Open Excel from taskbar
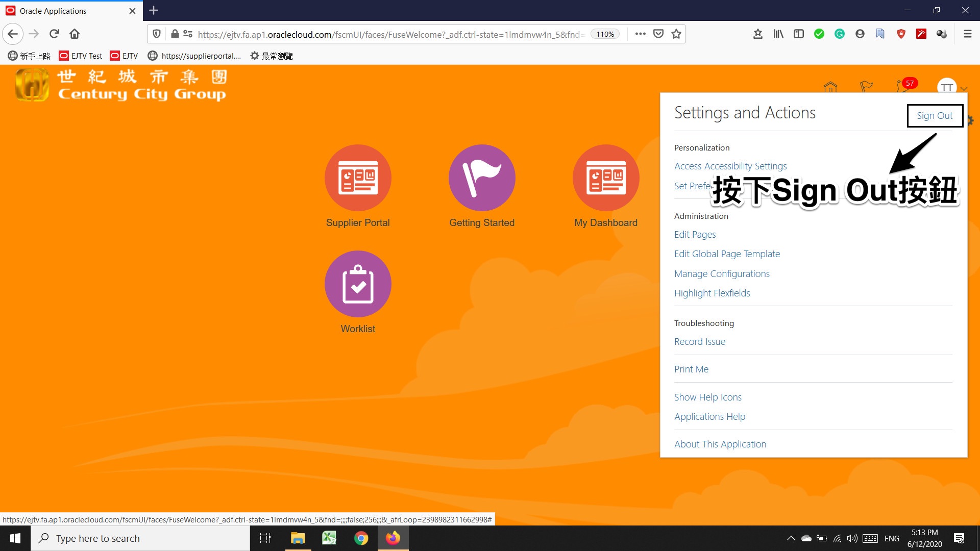Image resolution: width=980 pixels, height=551 pixels. pyautogui.click(x=329, y=538)
